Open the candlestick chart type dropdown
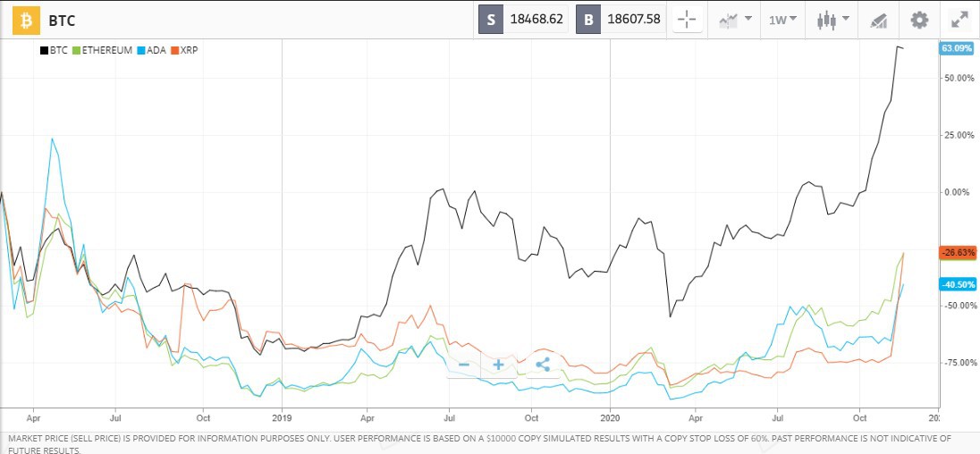 [x=832, y=20]
